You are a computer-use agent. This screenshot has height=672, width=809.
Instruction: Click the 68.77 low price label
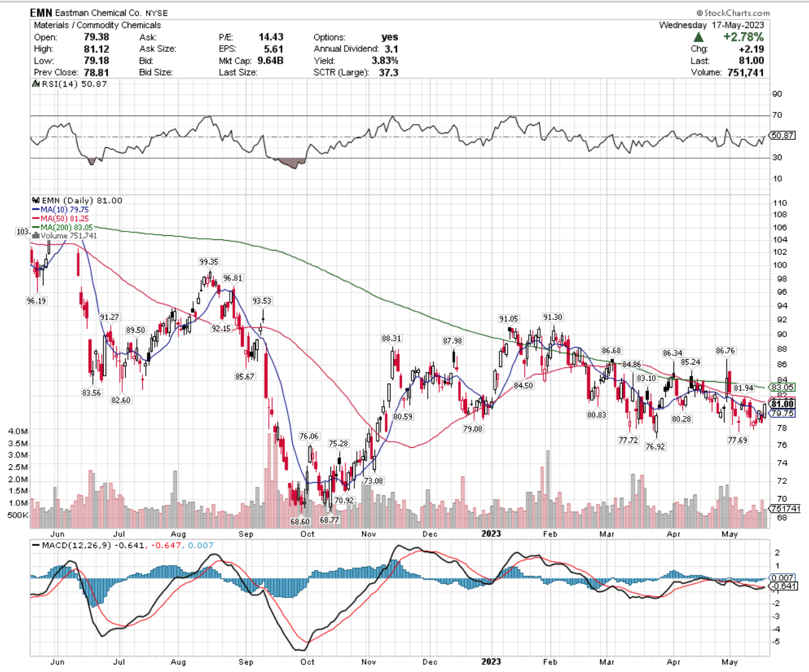pos(329,520)
